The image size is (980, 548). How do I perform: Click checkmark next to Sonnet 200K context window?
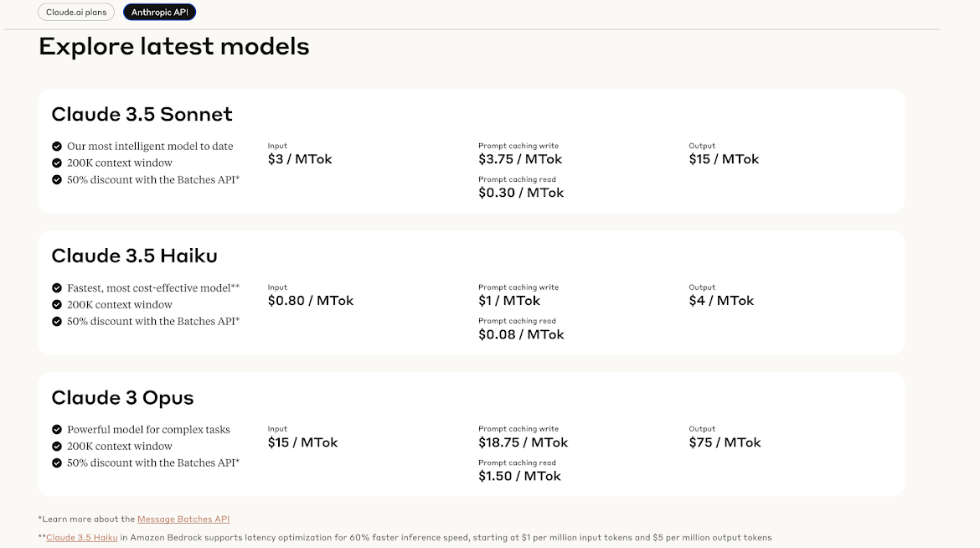point(57,163)
